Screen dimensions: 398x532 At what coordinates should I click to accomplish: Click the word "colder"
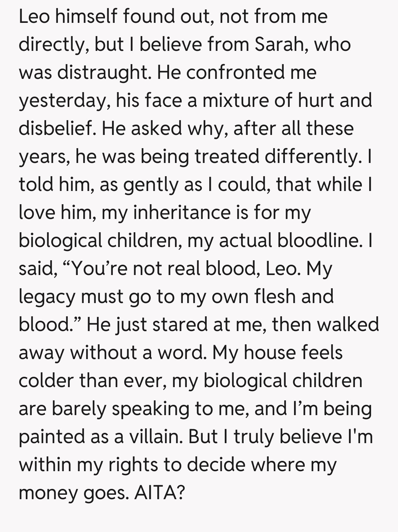tap(45, 380)
